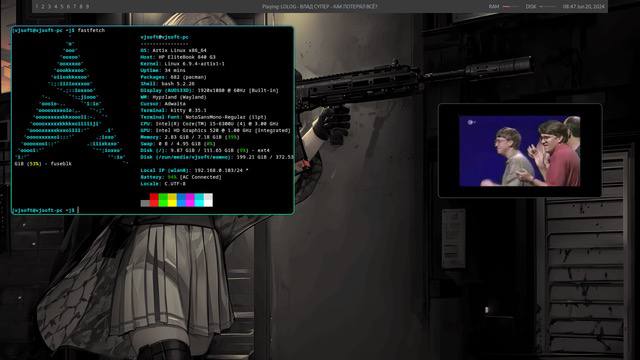The width and height of the screenshot is (640, 360).
Task: Click the now Playing track title
Action: [x=320, y=7]
